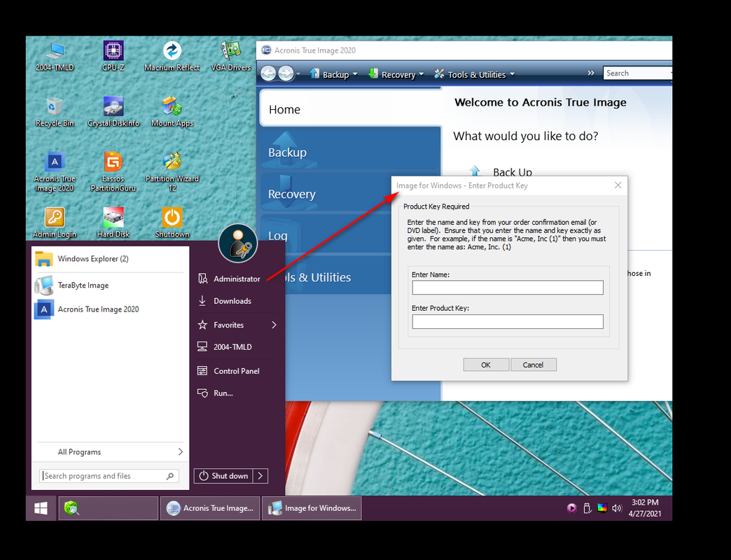Click the USB device tray icon
The width and height of the screenshot is (731, 560).
[x=587, y=508]
